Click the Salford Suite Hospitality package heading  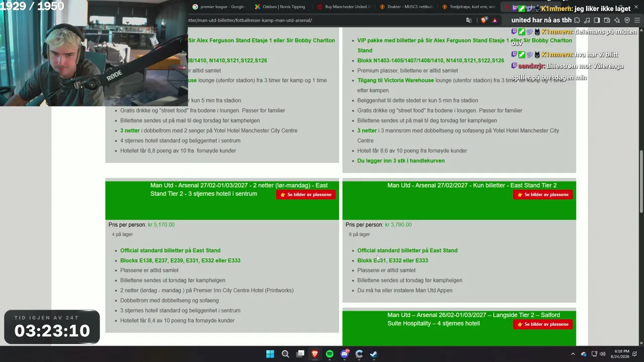click(x=473, y=319)
